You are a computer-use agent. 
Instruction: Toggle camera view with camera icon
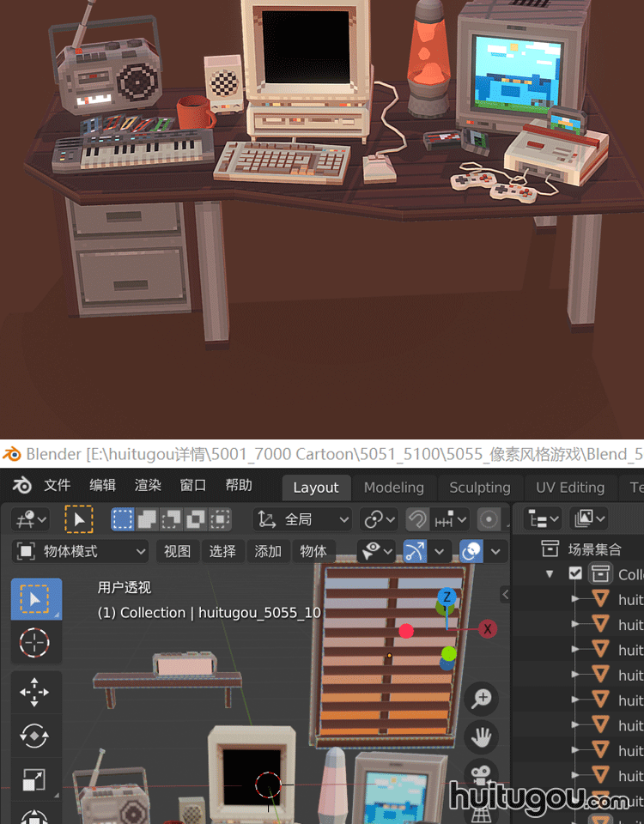(481, 774)
